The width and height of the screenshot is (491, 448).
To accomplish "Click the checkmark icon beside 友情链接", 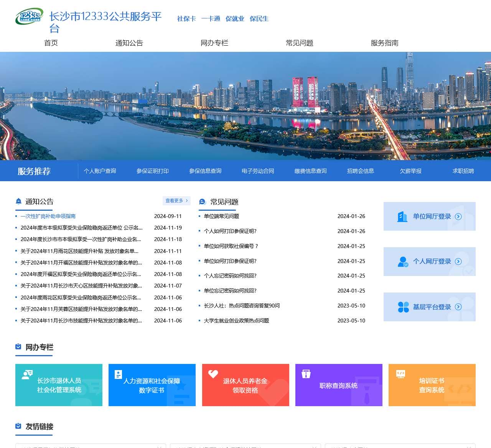I will point(18,426).
